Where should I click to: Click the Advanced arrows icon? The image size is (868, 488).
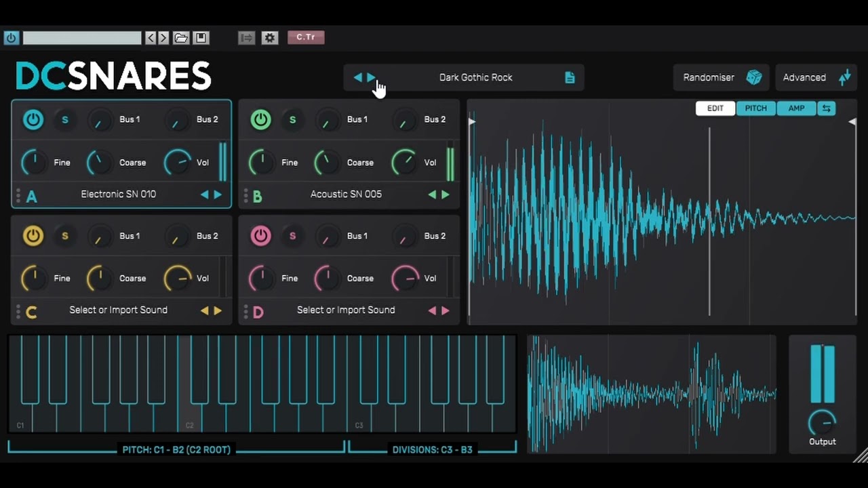tap(844, 77)
